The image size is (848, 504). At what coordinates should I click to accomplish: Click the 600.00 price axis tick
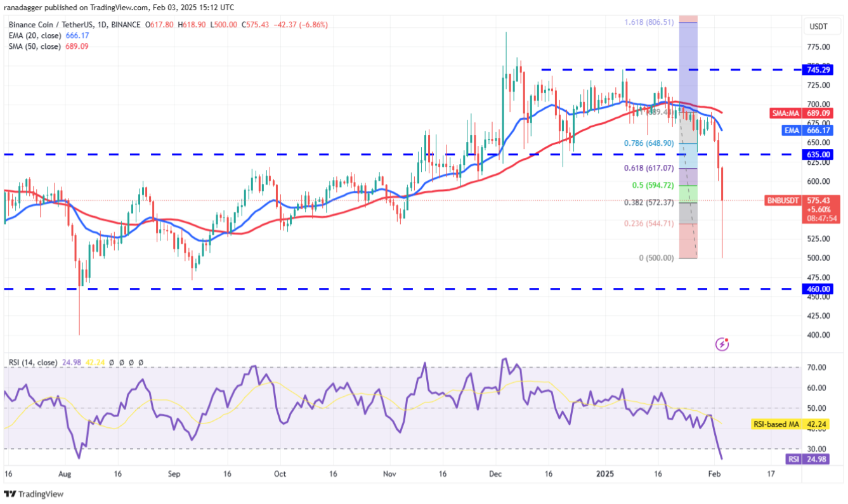[817, 181]
